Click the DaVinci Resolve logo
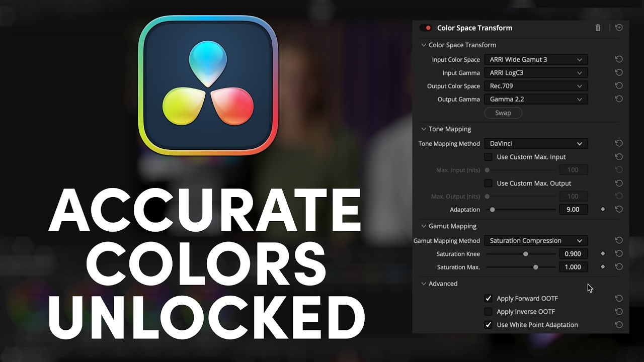This screenshot has height=362, width=644. (208, 85)
